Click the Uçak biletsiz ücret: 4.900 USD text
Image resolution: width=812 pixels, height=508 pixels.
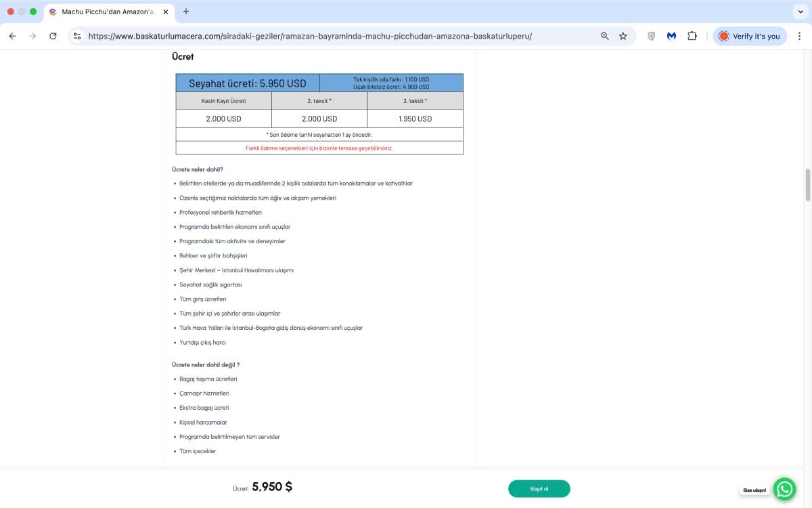pyautogui.click(x=391, y=87)
